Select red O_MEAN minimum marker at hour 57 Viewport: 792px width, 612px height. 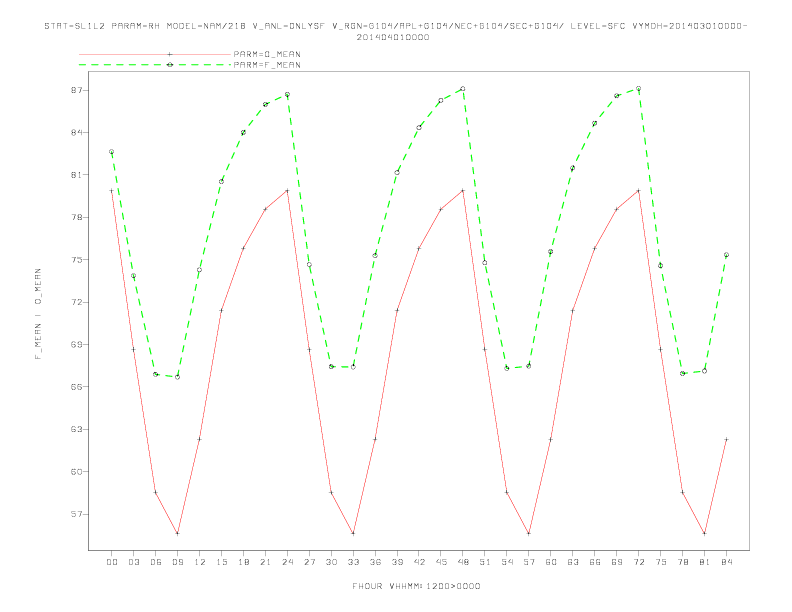[529, 533]
